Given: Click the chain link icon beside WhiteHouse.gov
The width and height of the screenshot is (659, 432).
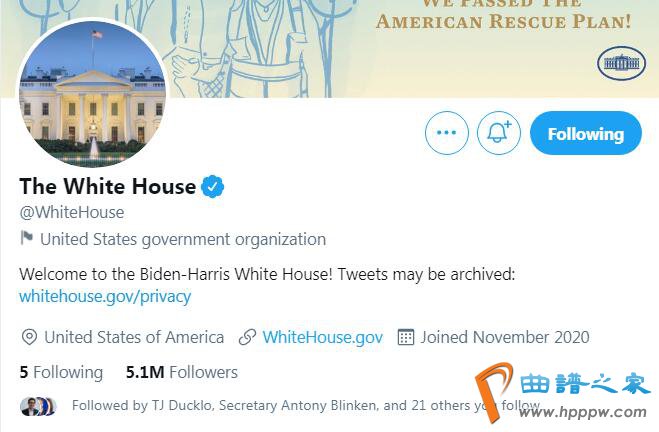Looking at the screenshot, I should pyautogui.click(x=247, y=337).
